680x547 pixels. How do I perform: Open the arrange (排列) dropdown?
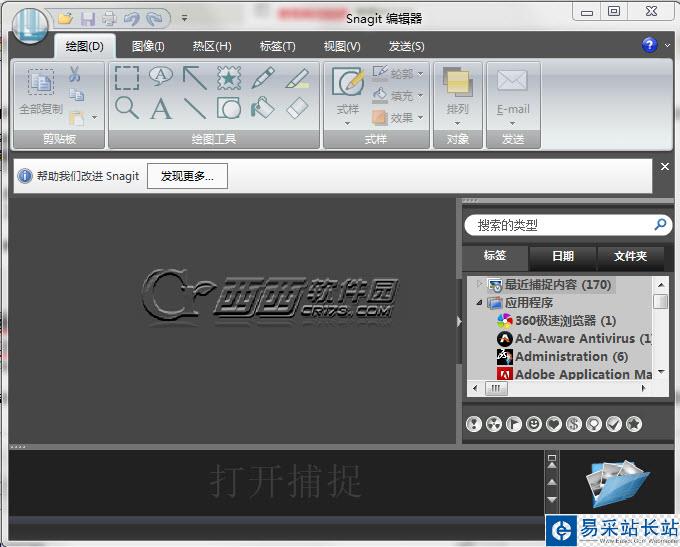click(458, 96)
